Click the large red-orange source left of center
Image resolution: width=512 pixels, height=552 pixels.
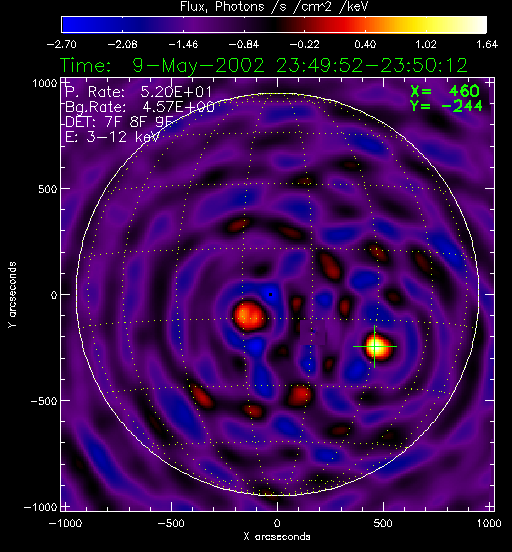[x=250, y=315]
